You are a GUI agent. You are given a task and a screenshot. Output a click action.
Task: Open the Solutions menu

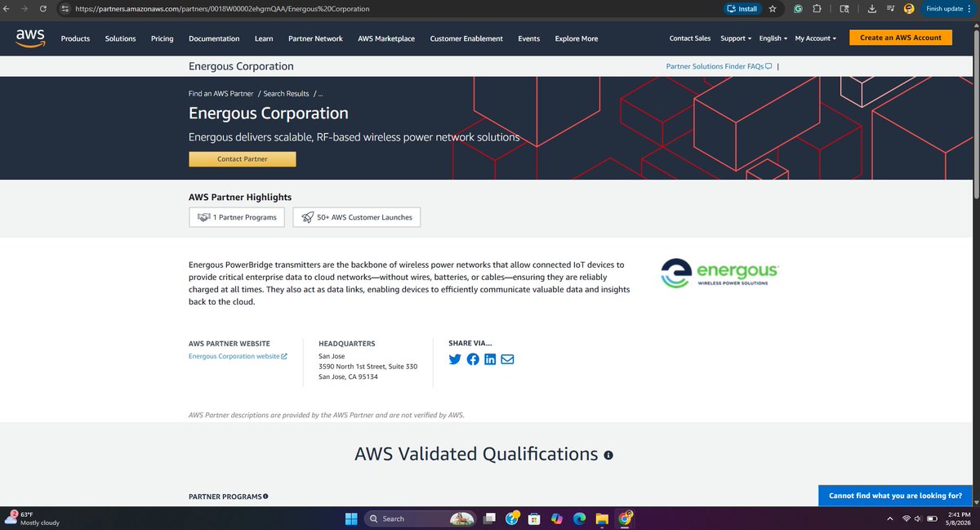[x=120, y=38]
